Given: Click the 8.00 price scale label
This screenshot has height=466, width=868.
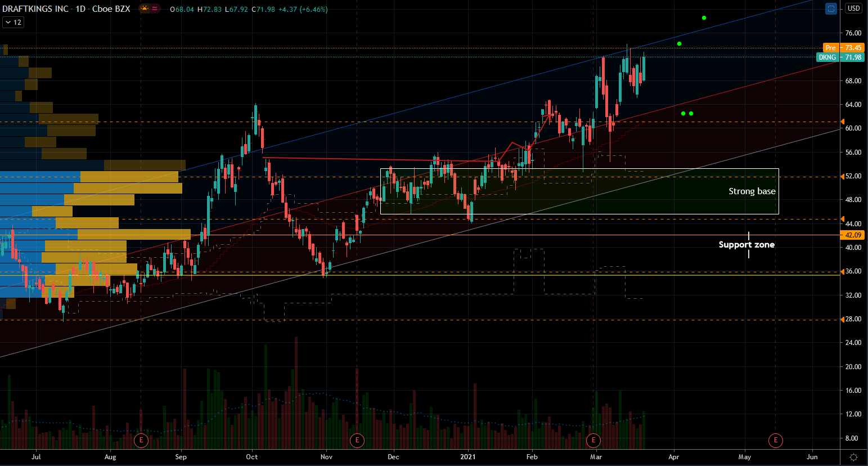Looking at the screenshot, I should [851, 438].
